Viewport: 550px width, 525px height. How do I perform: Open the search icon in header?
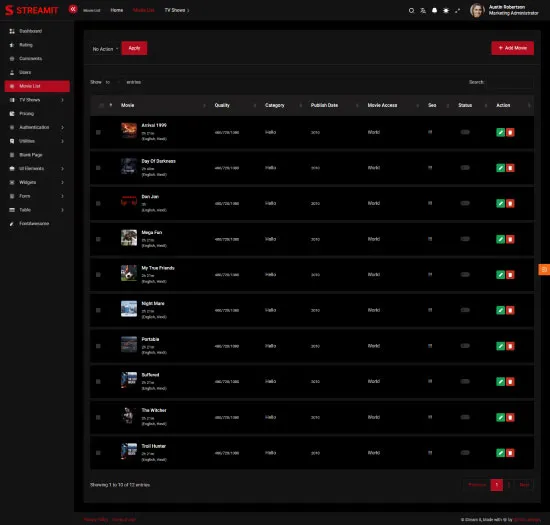(x=411, y=11)
